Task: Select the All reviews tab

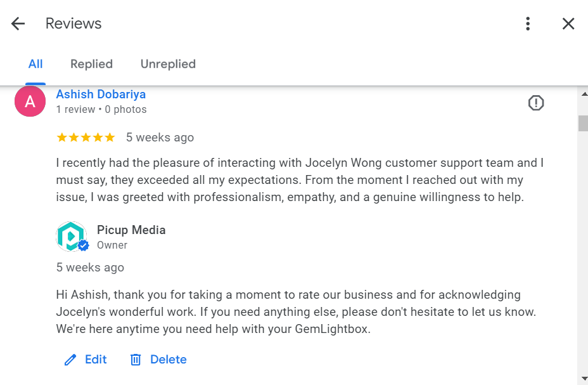Action: (35, 64)
